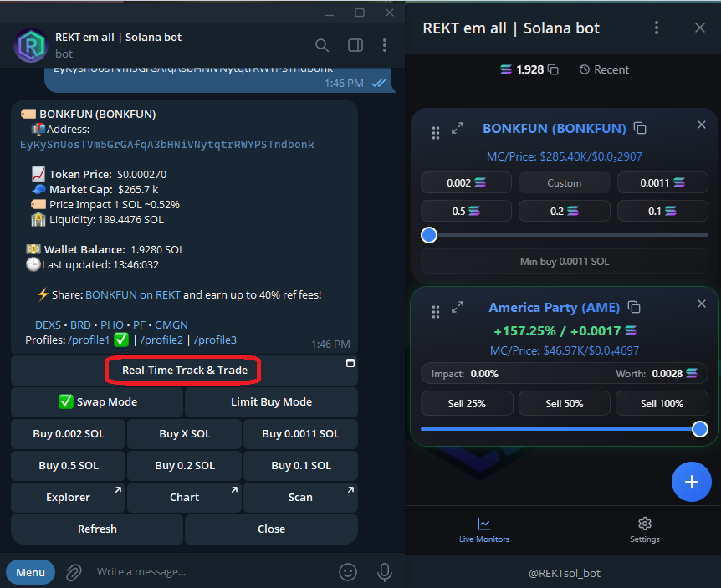
Task: Toggle Swap Mode checkbox button
Action: pyautogui.click(x=97, y=401)
